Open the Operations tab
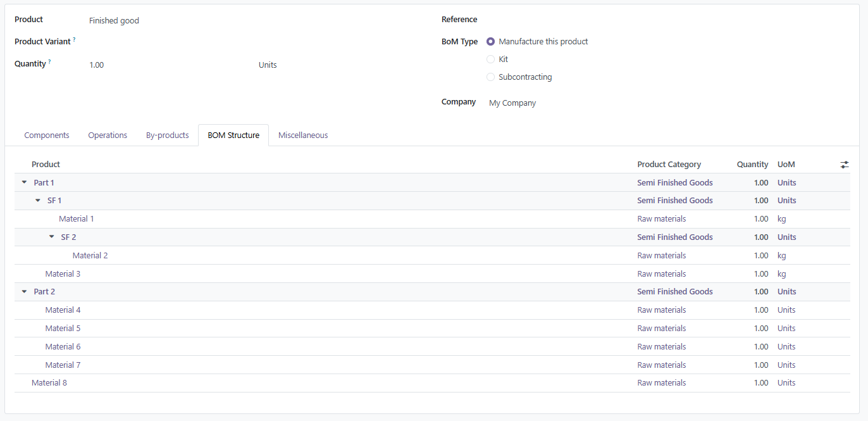 (108, 135)
